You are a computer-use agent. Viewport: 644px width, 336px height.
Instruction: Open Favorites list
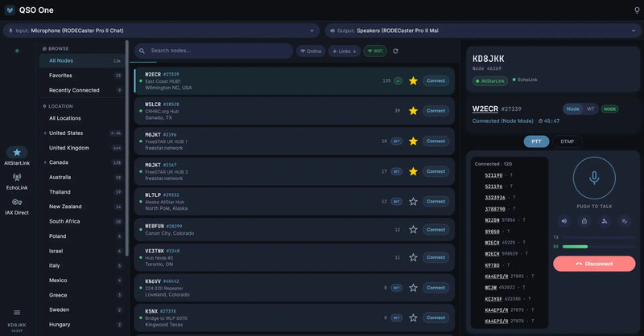(82, 76)
